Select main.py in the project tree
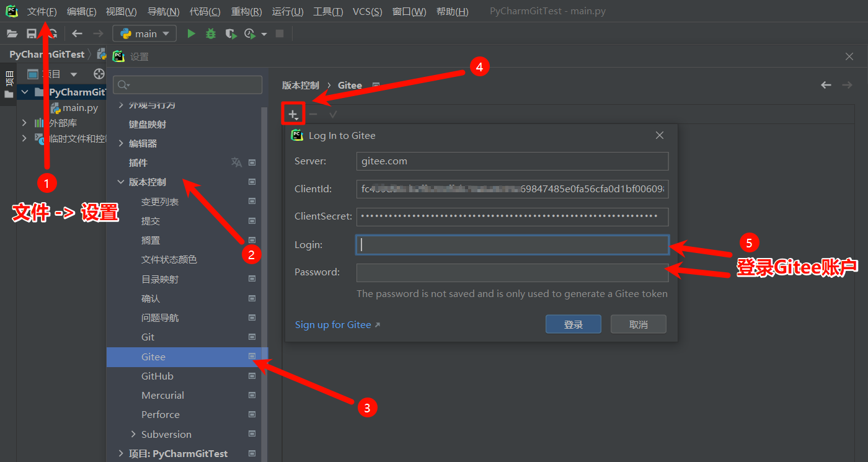The image size is (868, 462). (80, 108)
